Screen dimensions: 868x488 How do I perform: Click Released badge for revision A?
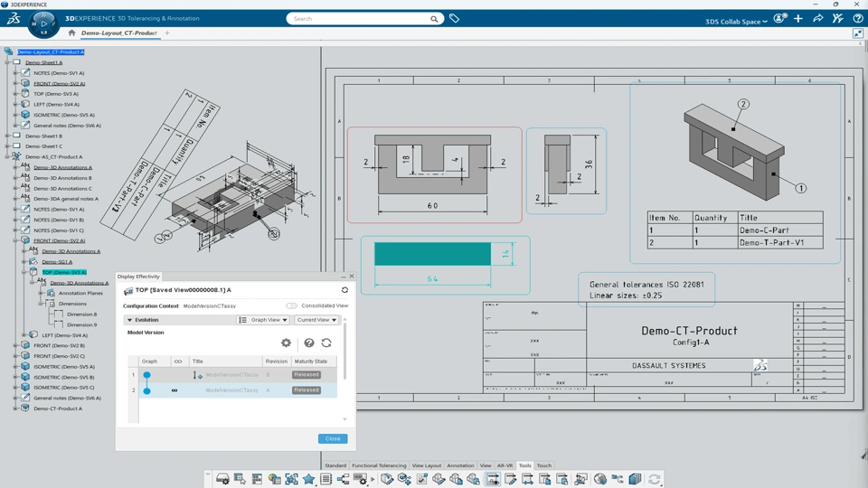(307, 390)
